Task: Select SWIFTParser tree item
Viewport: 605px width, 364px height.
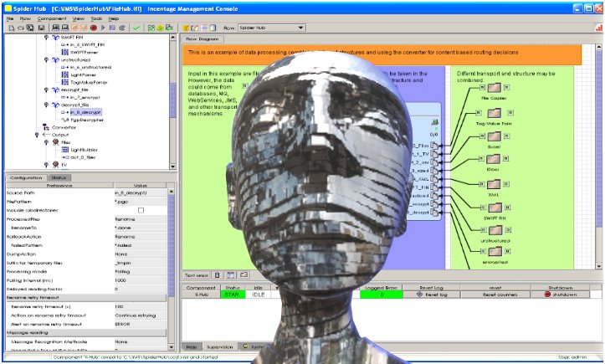Action: [85, 53]
